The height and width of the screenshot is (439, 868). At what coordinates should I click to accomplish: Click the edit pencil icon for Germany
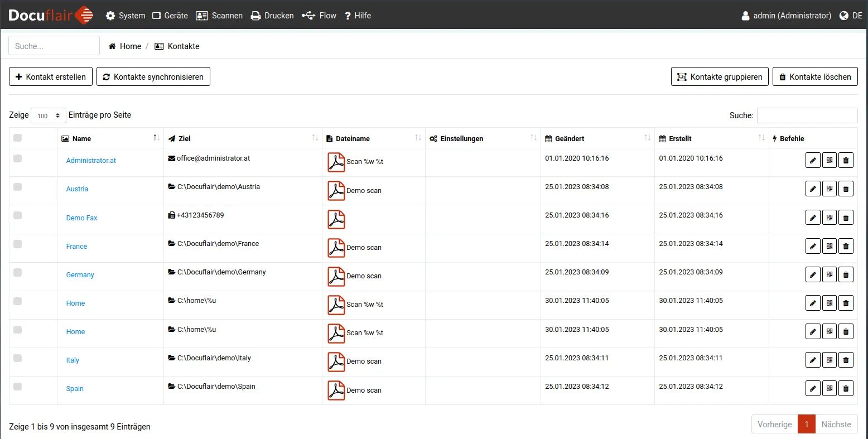(813, 274)
